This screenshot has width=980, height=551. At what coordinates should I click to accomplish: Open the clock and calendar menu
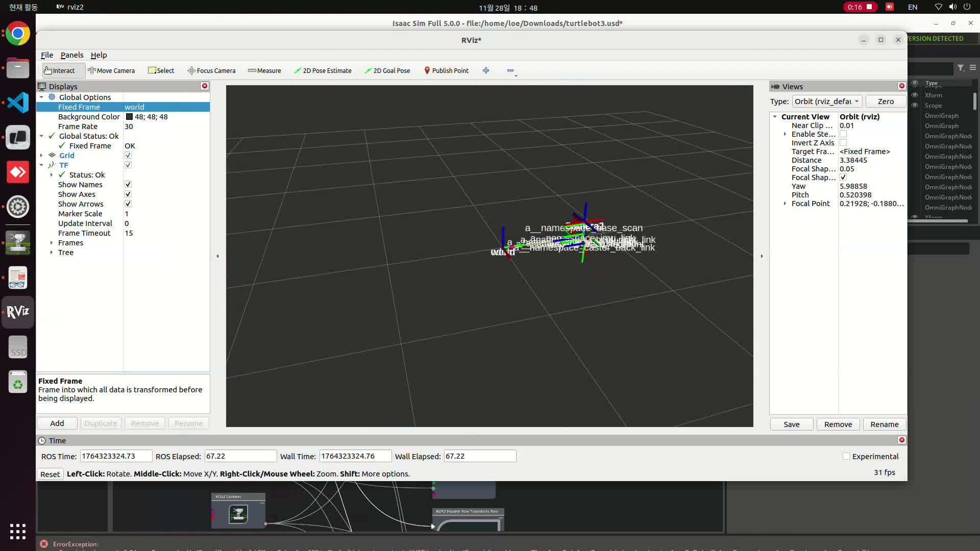(508, 8)
